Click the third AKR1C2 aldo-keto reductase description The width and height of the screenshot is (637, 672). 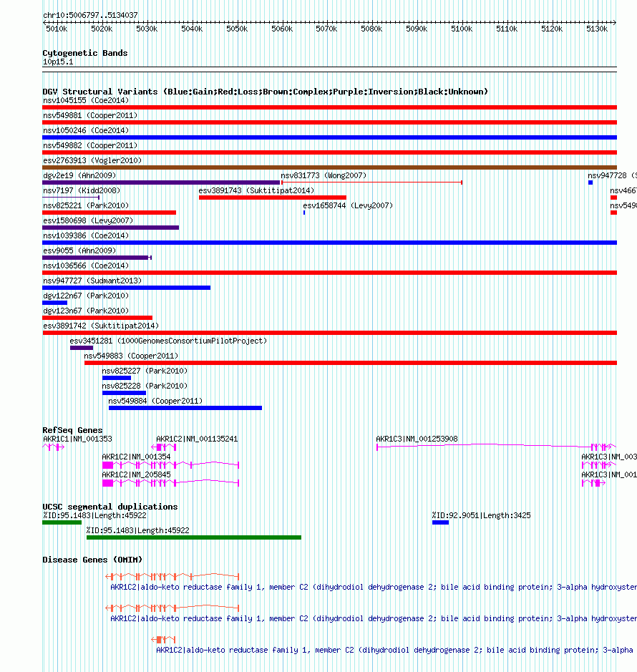[x=394, y=650]
